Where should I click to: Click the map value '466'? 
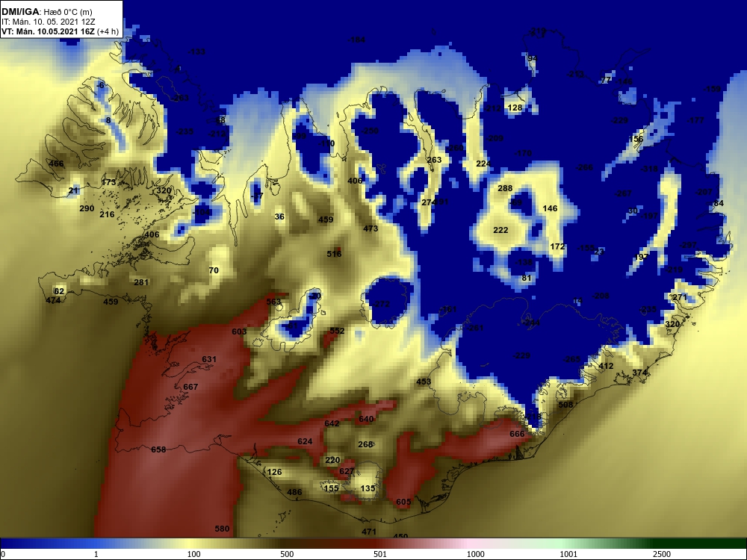coord(56,164)
